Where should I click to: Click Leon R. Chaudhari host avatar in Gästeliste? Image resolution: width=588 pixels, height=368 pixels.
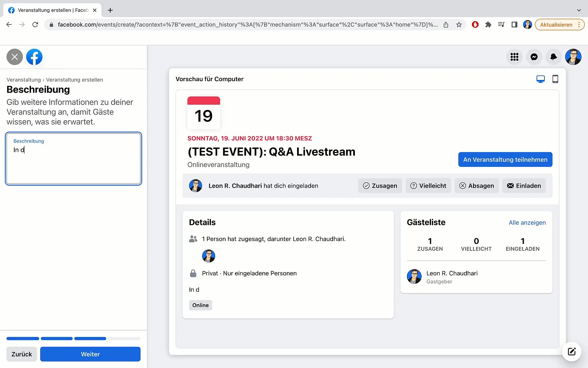(x=414, y=276)
